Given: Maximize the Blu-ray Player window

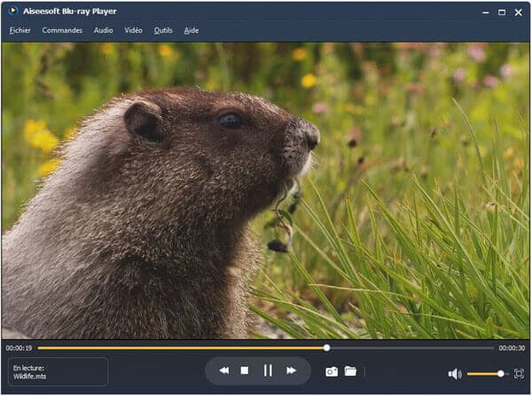Looking at the screenshot, I should pyautogui.click(x=502, y=12).
